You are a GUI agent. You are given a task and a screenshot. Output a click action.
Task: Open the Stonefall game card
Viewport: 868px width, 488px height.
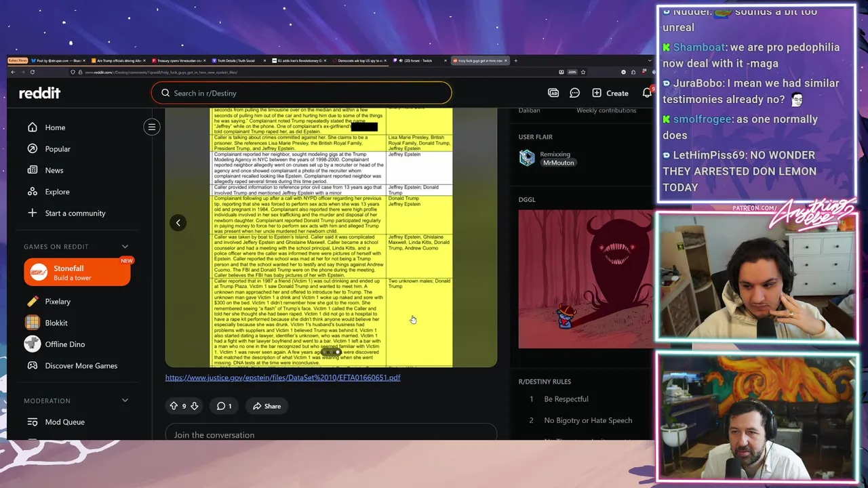(77, 272)
